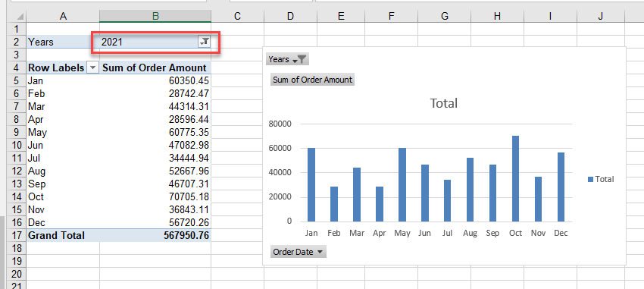Click the May bar in the chart
Image resolution: width=644 pixels, height=289 pixels.
point(402,184)
